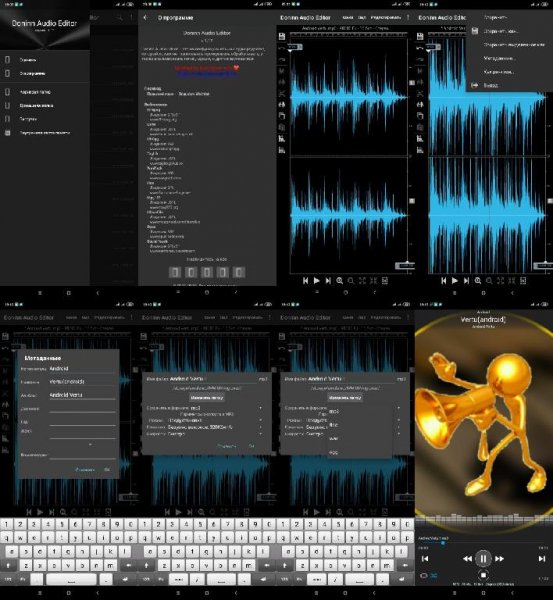Select scissors Cut tool in editor without open menu
Screen dimensions: 553x600
282,93
